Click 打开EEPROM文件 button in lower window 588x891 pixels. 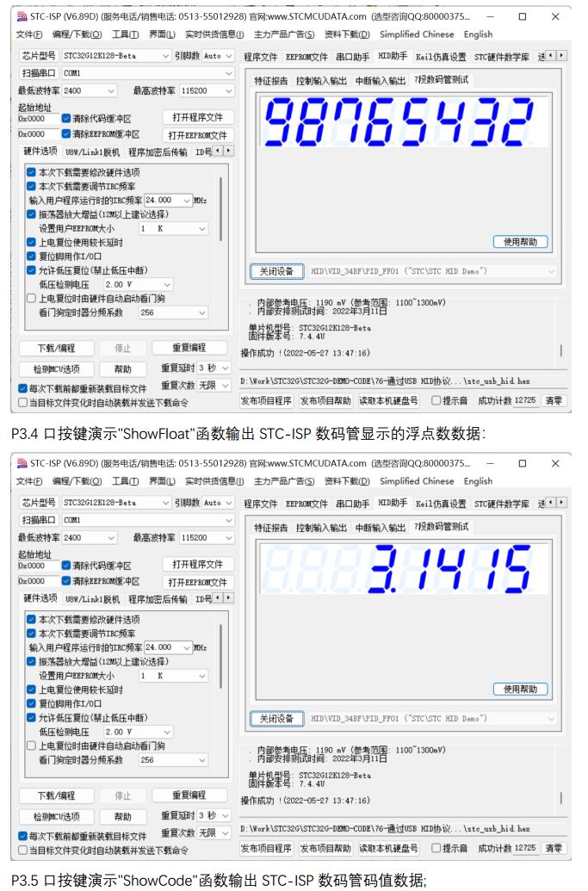point(197,583)
